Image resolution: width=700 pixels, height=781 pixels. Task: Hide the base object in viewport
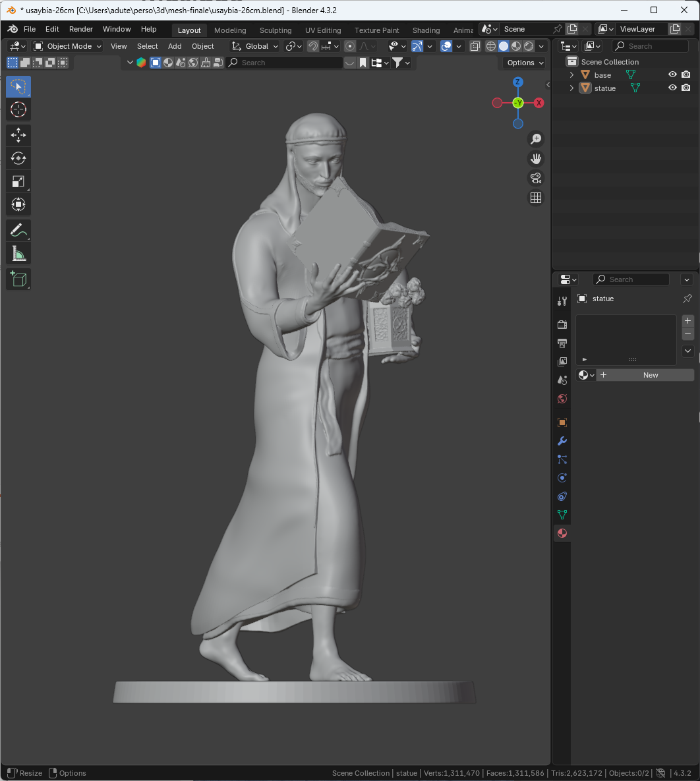[x=672, y=75]
